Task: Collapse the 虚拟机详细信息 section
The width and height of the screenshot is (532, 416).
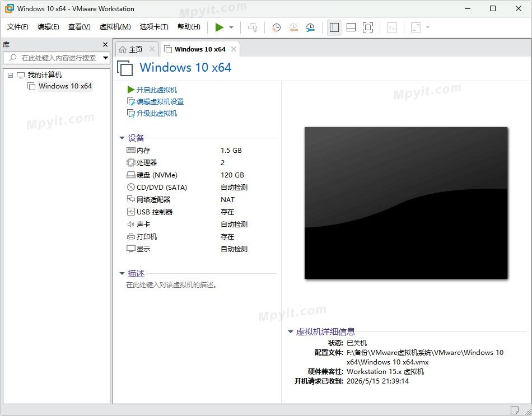Action: pos(291,332)
